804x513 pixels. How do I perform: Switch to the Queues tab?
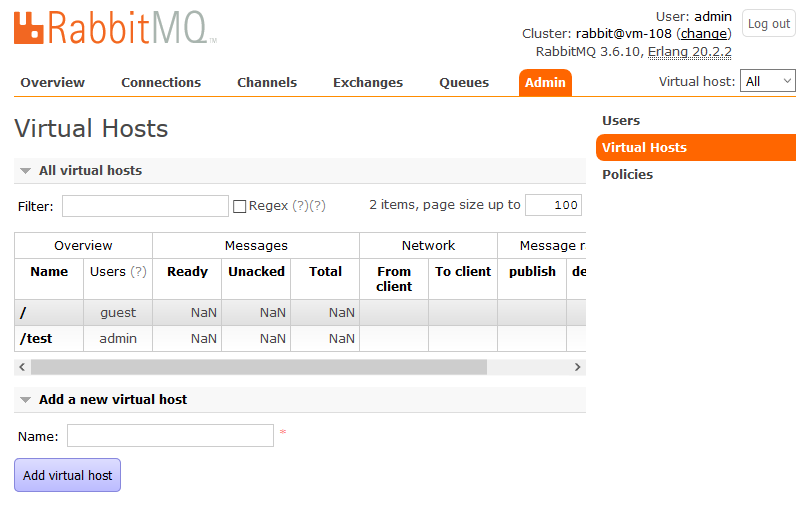464,82
